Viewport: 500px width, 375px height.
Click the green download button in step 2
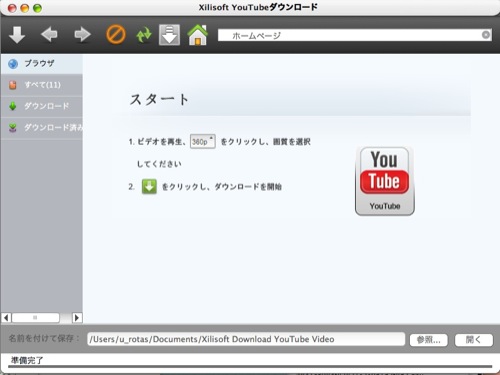coord(149,186)
